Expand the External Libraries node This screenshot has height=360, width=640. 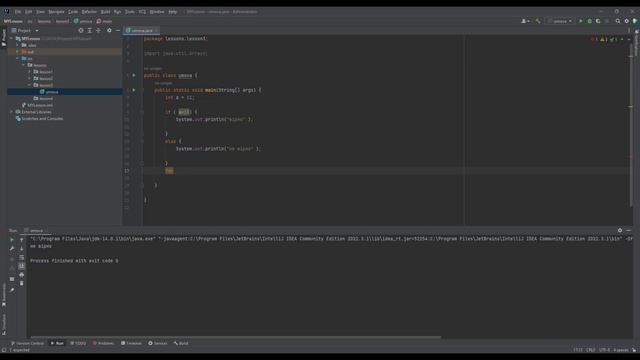pos(11,112)
